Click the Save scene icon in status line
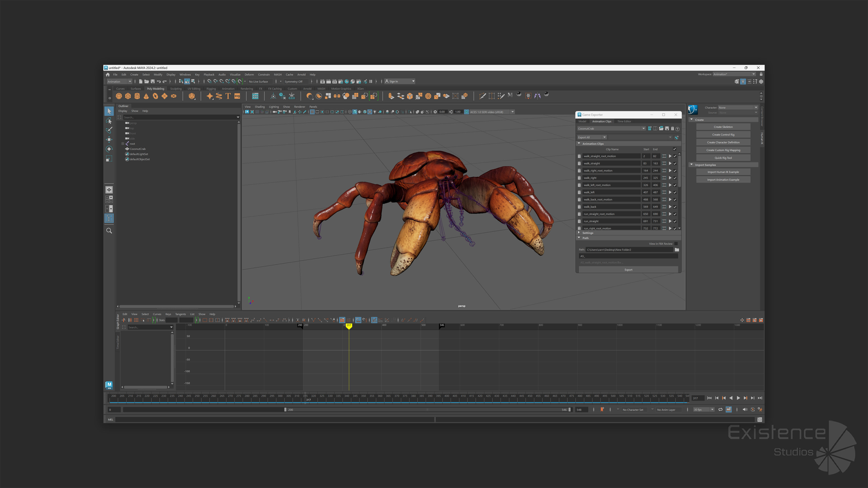The image size is (868, 488). point(153,82)
